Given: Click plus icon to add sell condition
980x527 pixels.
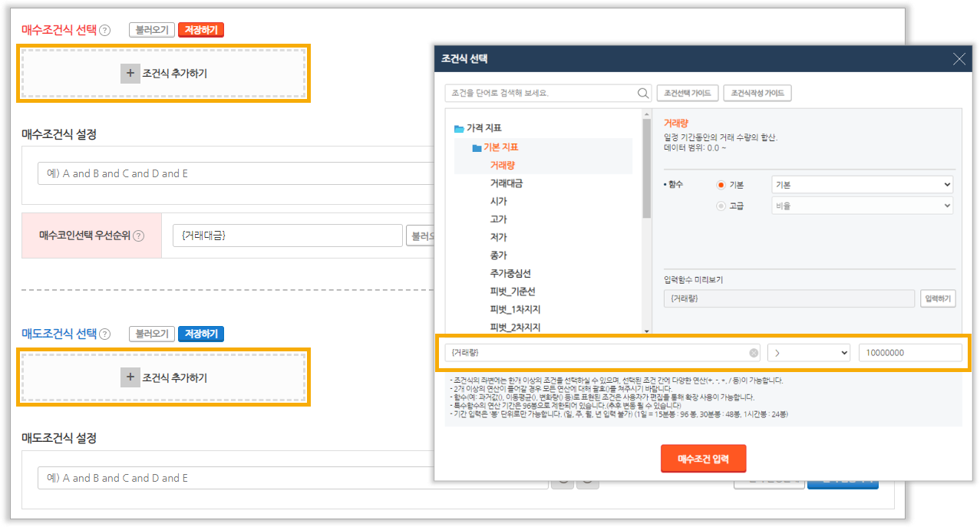Looking at the screenshot, I should click(130, 377).
